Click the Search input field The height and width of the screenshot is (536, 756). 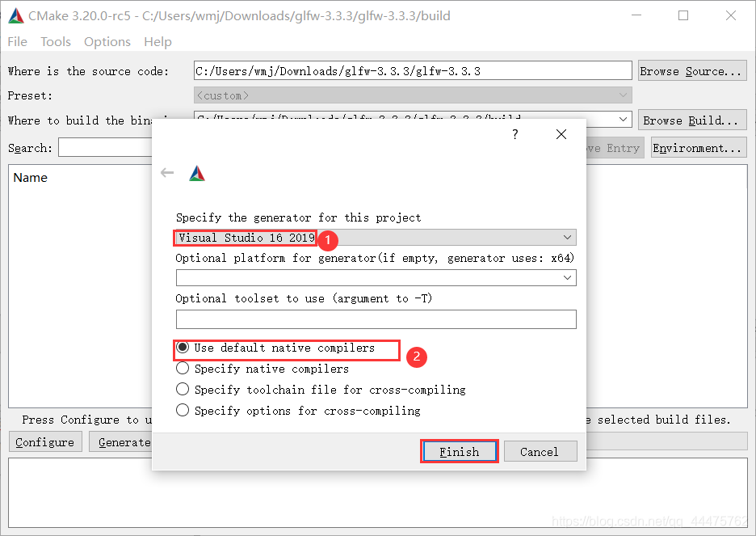(x=106, y=148)
